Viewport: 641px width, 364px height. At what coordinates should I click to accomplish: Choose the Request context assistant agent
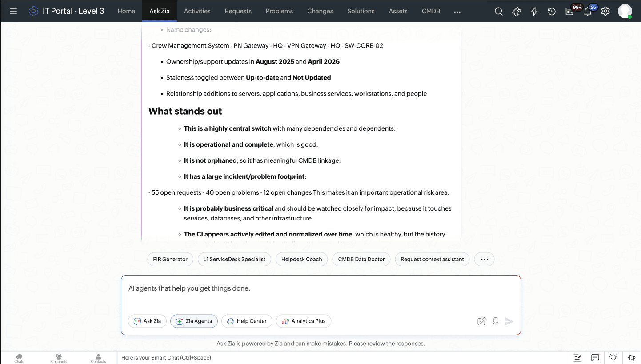[432, 259]
